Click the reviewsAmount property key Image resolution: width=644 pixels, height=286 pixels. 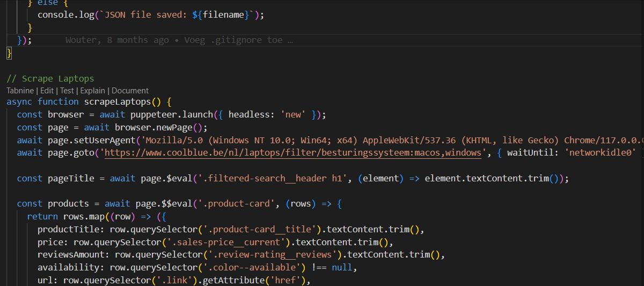[x=71, y=254]
